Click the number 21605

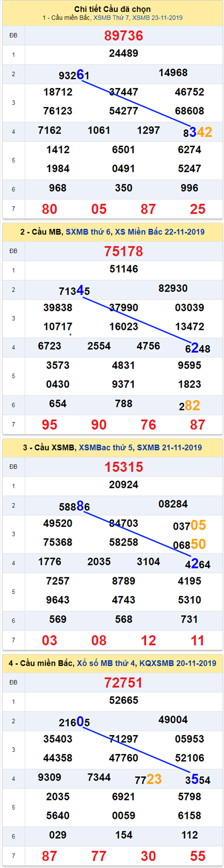74,722
